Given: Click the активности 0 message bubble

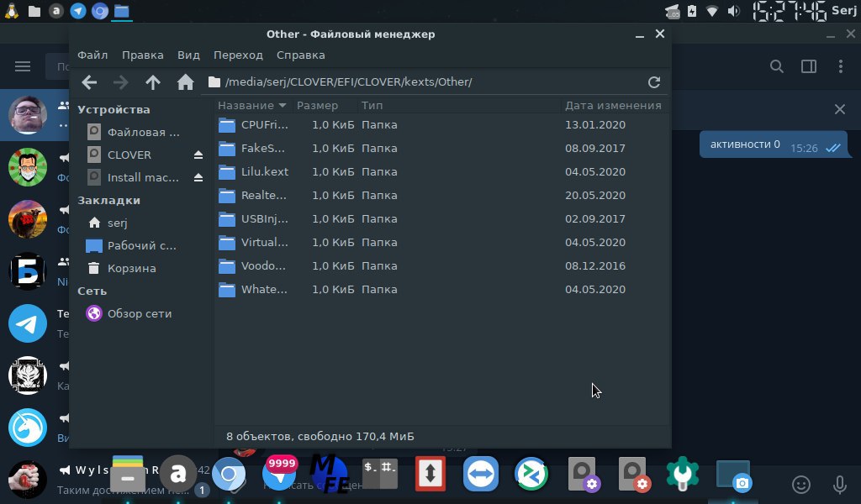Looking at the screenshot, I should coord(774,145).
